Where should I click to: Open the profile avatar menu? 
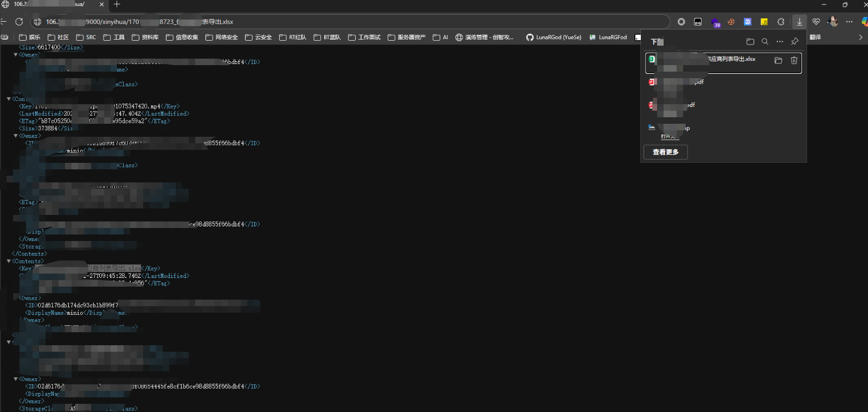[833, 22]
